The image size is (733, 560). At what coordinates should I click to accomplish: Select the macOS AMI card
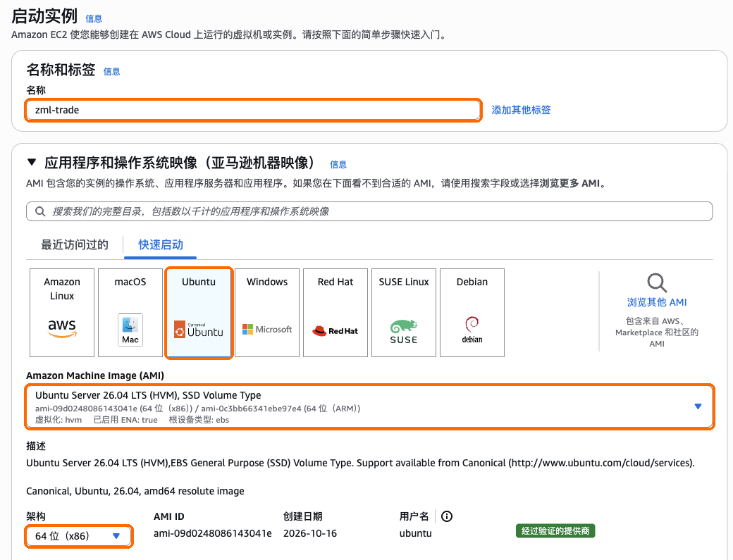coord(130,313)
